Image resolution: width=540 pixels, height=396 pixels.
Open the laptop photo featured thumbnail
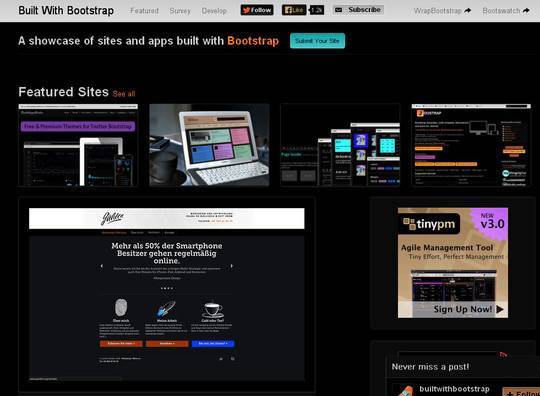(209, 145)
